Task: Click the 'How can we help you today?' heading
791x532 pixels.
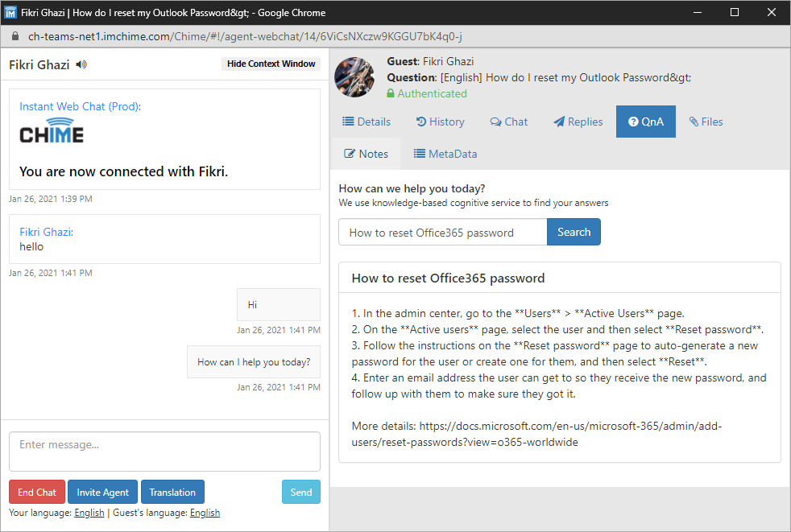Action: pyautogui.click(x=412, y=188)
